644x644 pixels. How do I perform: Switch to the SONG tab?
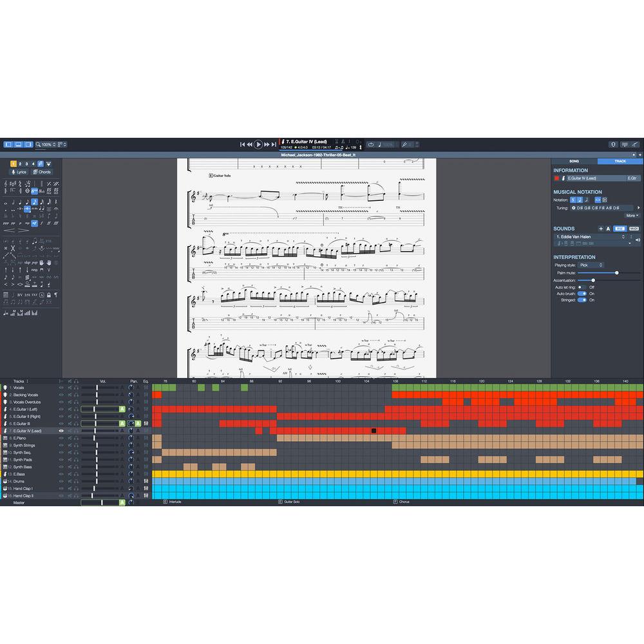click(574, 161)
